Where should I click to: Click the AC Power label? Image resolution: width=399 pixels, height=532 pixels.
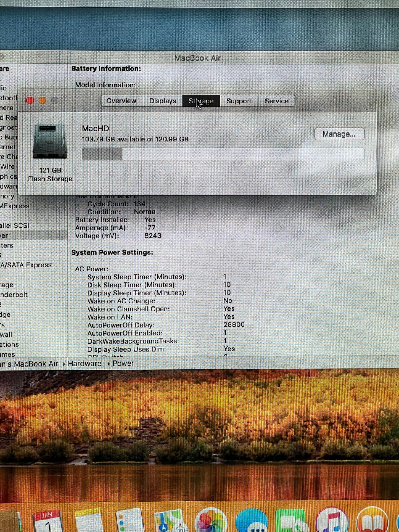(92, 269)
